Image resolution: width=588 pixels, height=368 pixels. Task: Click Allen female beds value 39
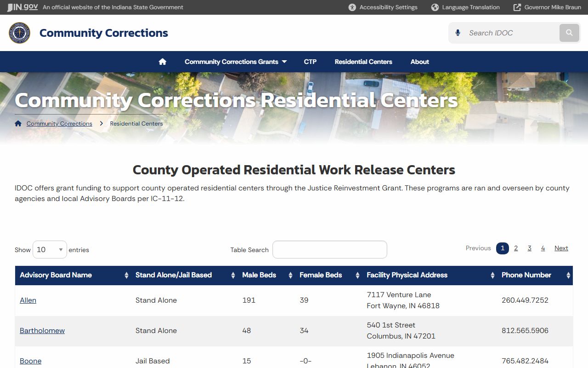pos(304,300)
